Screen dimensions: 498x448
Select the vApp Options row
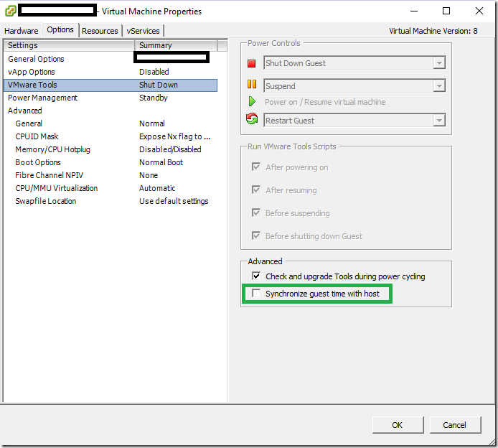111,72
